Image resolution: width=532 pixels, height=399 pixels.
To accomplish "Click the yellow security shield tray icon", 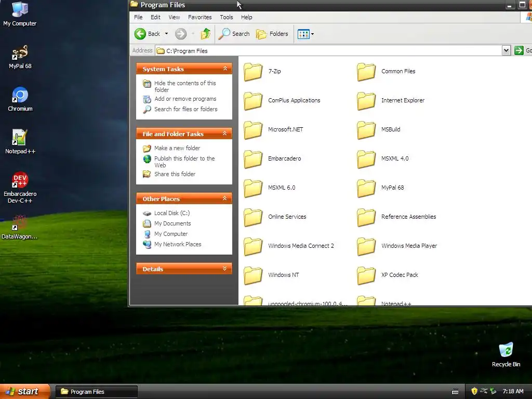I will 474,391.
